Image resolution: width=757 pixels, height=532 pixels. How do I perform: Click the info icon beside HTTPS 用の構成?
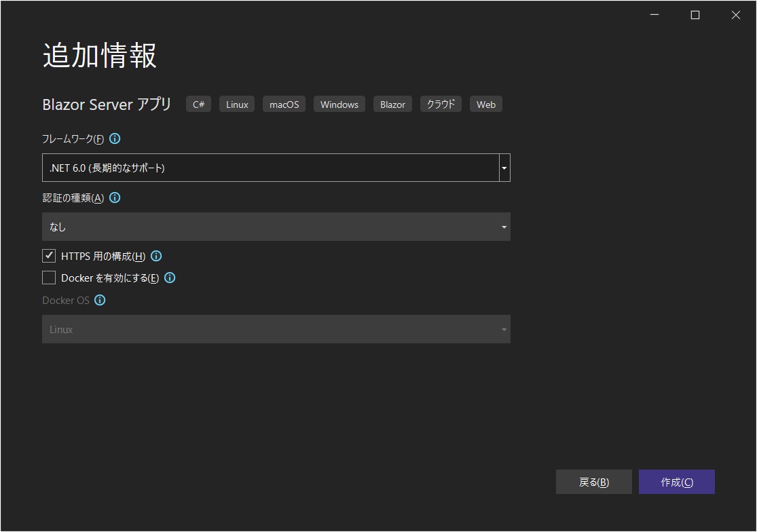[156, 256]
